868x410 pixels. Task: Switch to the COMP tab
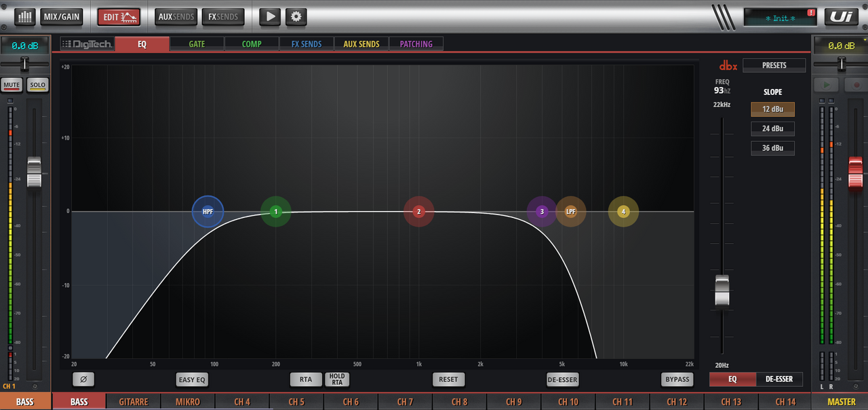[252, 44]
